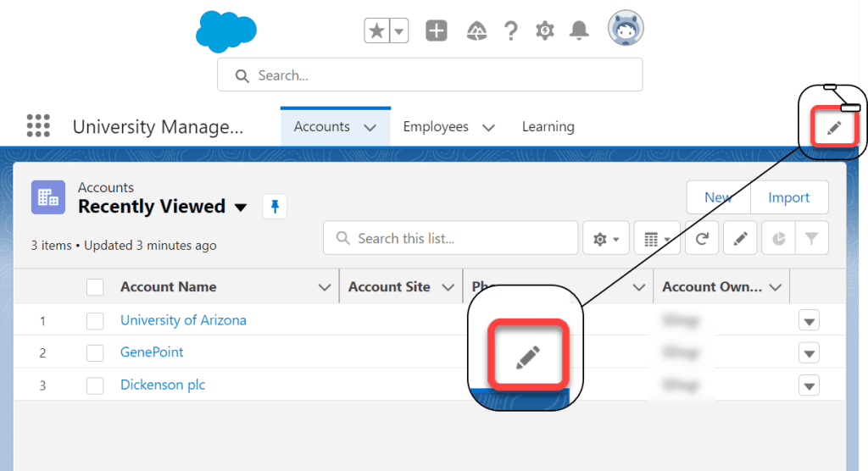
Task: Open the notifications bell
Action: pyautogui.click(x=579, y=30)
